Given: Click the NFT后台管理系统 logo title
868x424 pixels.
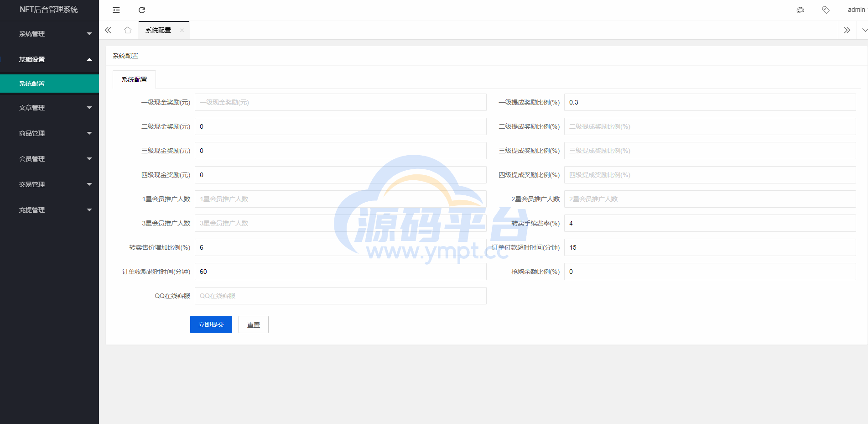Looking at the screenshot, I should click(49, 10).
